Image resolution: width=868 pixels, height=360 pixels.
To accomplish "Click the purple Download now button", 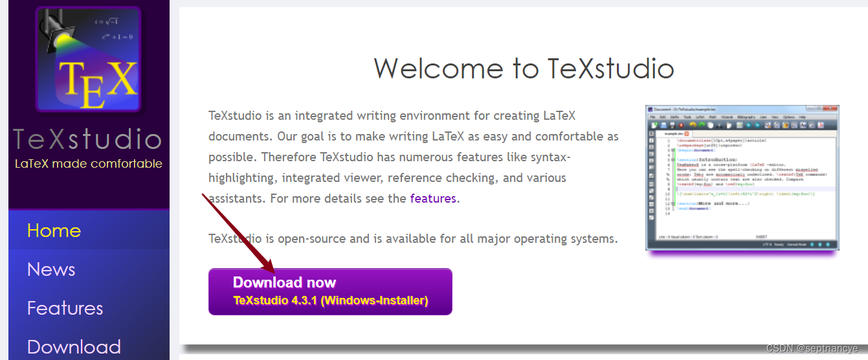I will click(x=330, y=291).
